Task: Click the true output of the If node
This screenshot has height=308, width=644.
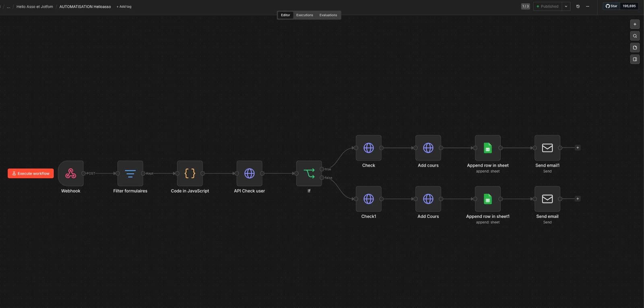Action: point(322,169)
